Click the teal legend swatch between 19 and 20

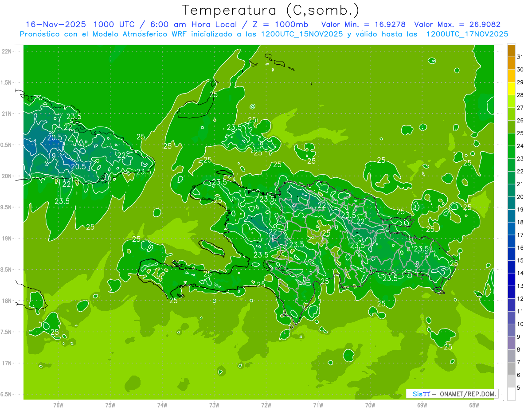[x=511, y=204]
